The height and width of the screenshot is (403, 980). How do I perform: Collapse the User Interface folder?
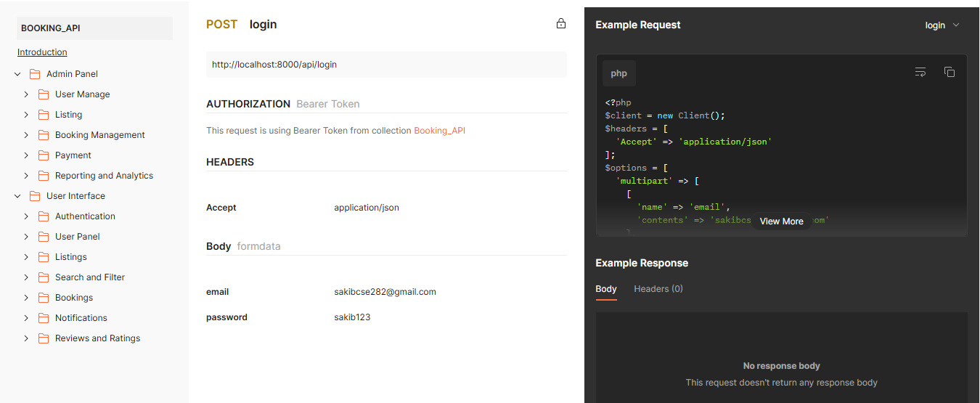click(17, 196)
